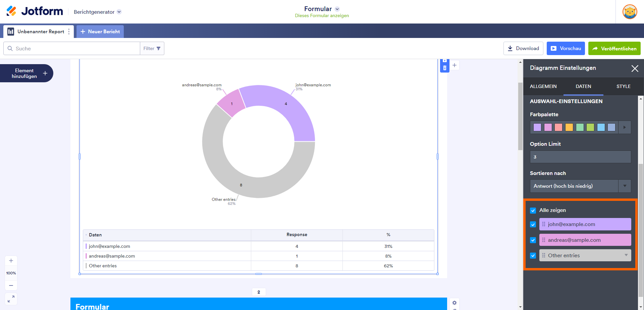Click the plus icon beside chart toolbar
Viewport: 644px width, 310px height.
[454, 65]
